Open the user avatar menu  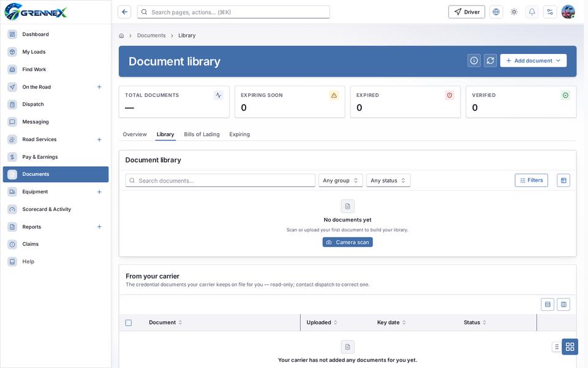pos(568,12)
